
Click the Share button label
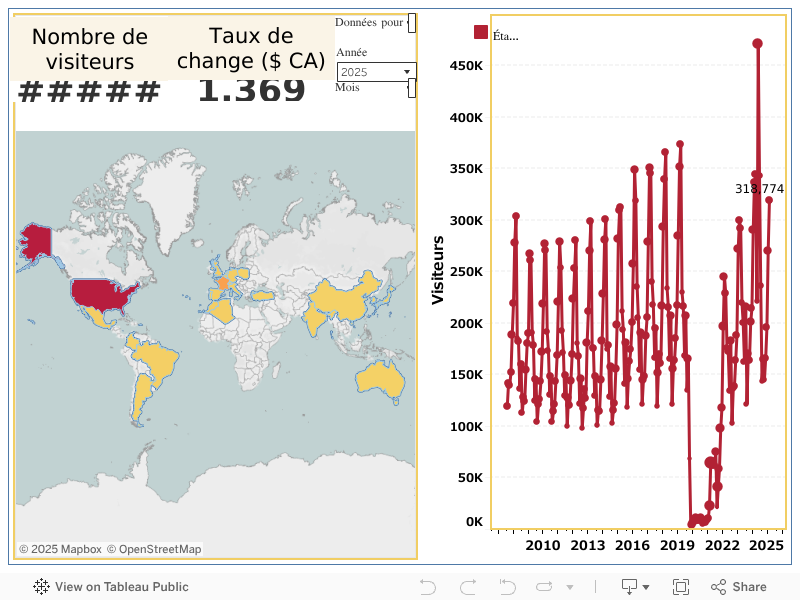(x=749, y=587)
